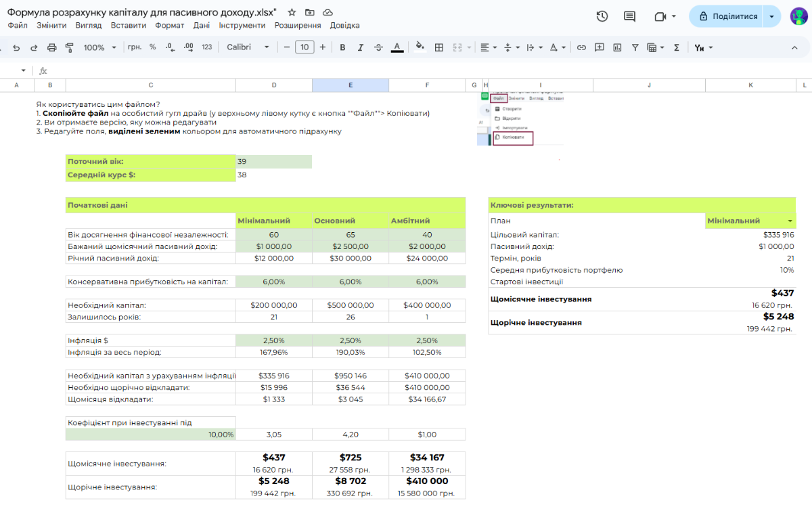Open the fill color picker
The height and width of the screenshot is (507, 812).
point(420,47)
